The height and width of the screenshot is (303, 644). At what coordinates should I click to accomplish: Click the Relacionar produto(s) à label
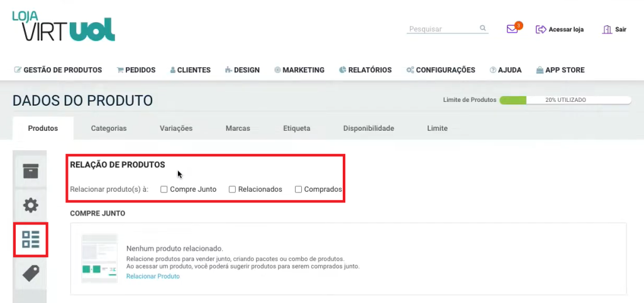pyautogui.click(x=109, y=190)
